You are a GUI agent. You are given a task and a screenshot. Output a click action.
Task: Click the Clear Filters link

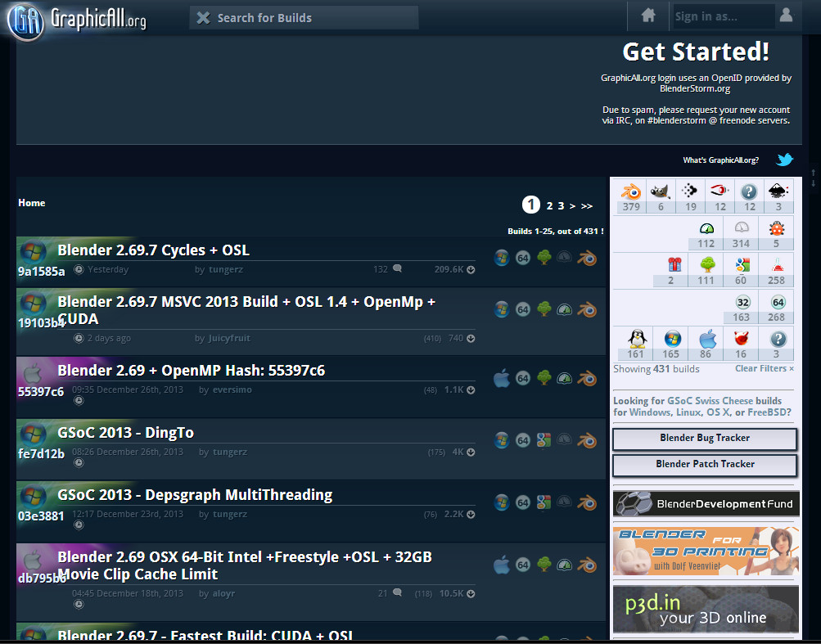(x=764, y=368)
